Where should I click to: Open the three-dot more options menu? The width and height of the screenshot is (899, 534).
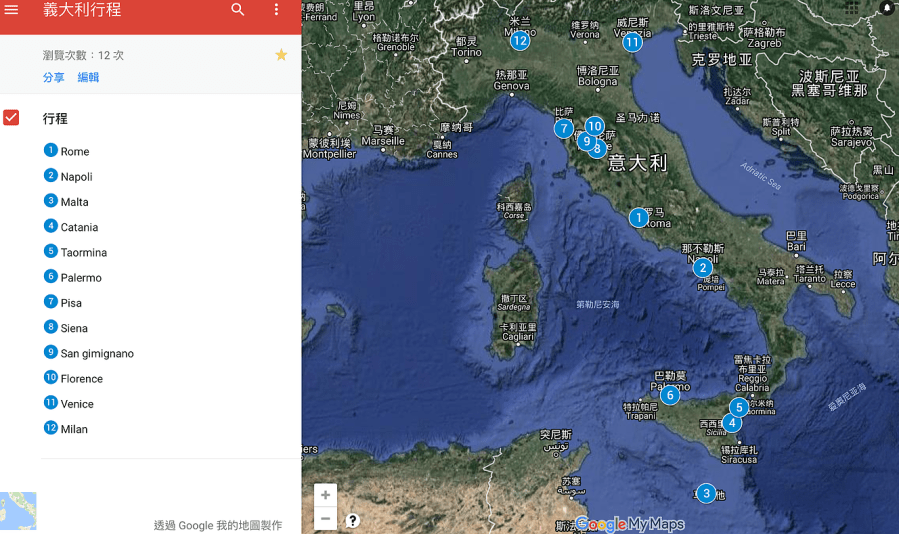[277, 10]
